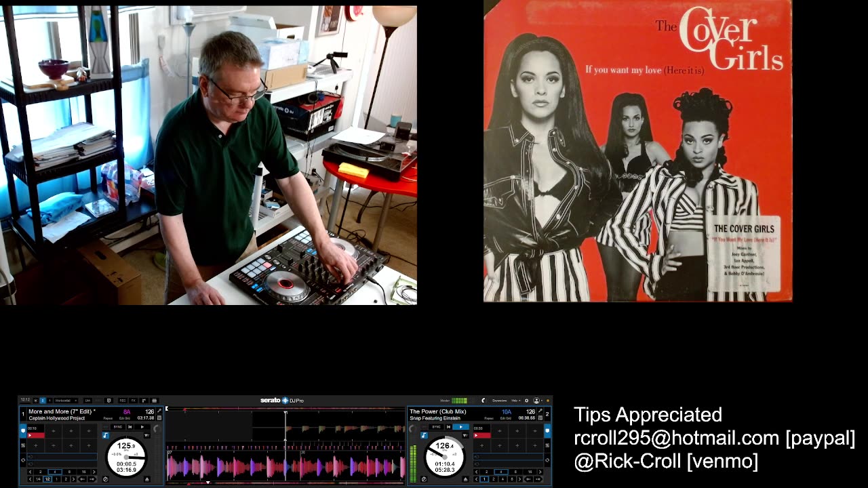Toggle keylock note icon on deck 2
Screen dimensions: 868x488
pos(424,436)
